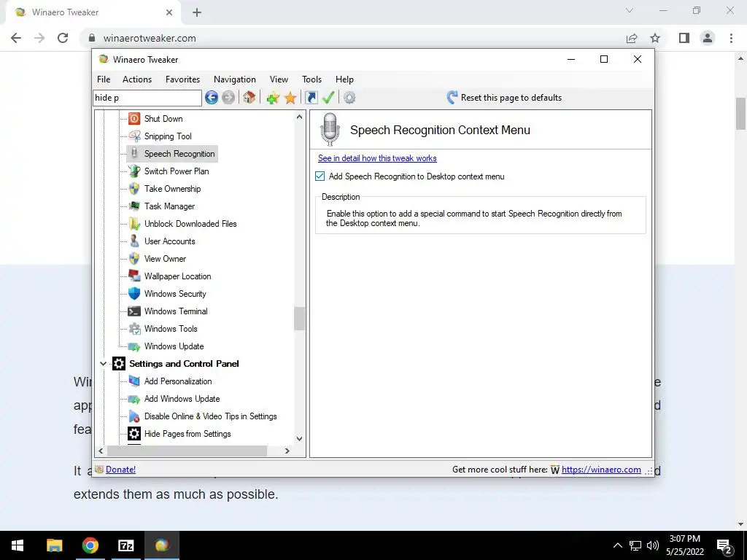Click the search box containing hide p
This screenshot has width=747, height=560.
point(147,98)
